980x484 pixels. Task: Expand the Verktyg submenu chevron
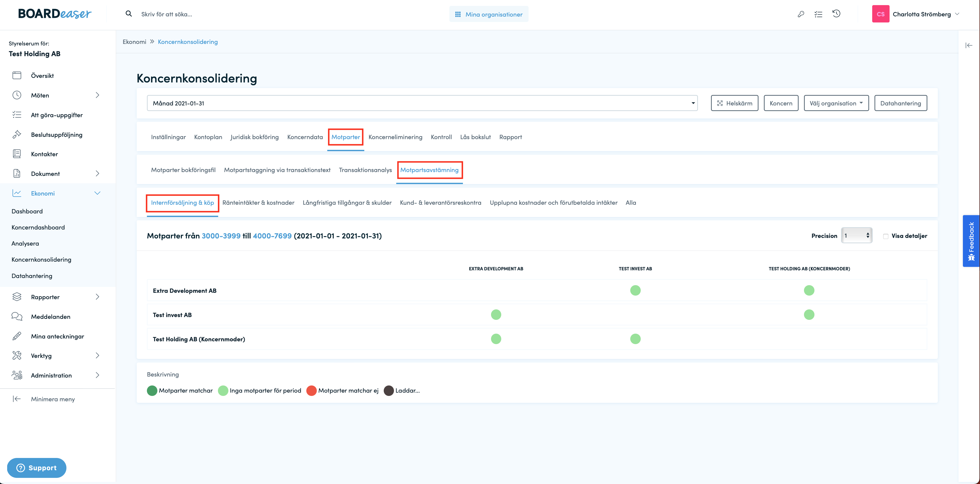tap(97, 356)
